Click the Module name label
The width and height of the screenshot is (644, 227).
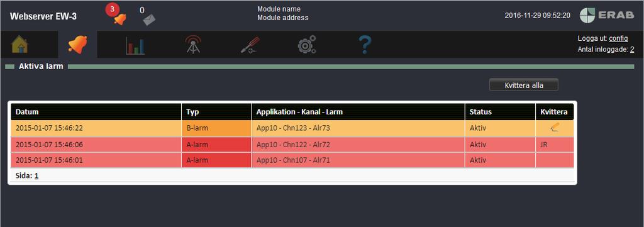pos(279,9)
